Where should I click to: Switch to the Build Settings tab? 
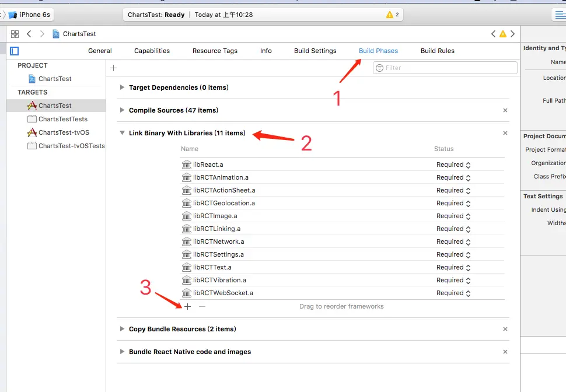point(315,51)
